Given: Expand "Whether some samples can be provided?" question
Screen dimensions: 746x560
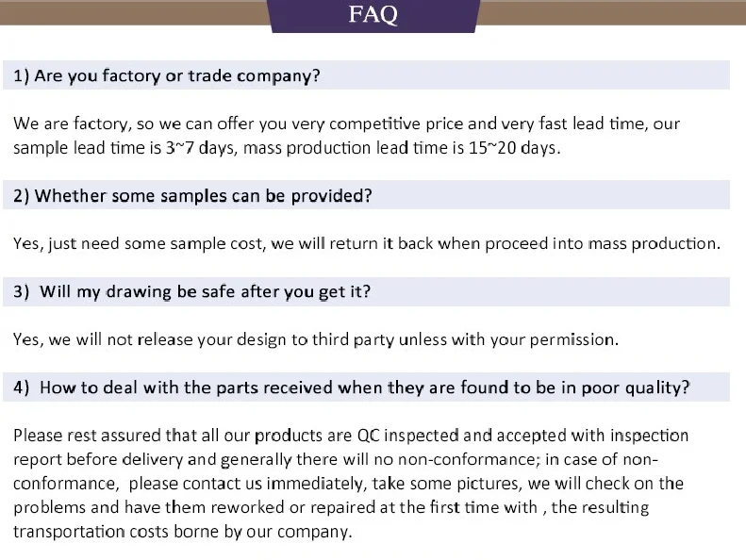Looking at the screenshot, I should point(192,196).
